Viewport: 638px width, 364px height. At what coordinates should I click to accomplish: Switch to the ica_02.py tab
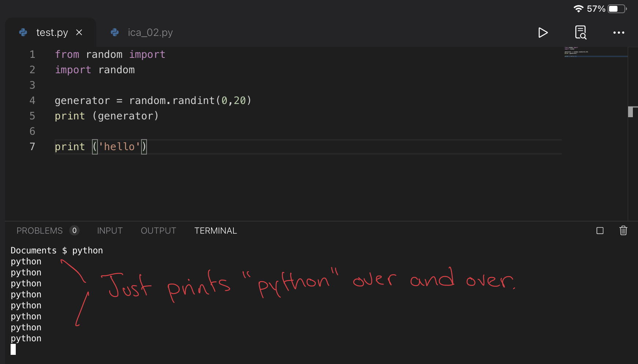pyautogui.click(x=150, y=32)
